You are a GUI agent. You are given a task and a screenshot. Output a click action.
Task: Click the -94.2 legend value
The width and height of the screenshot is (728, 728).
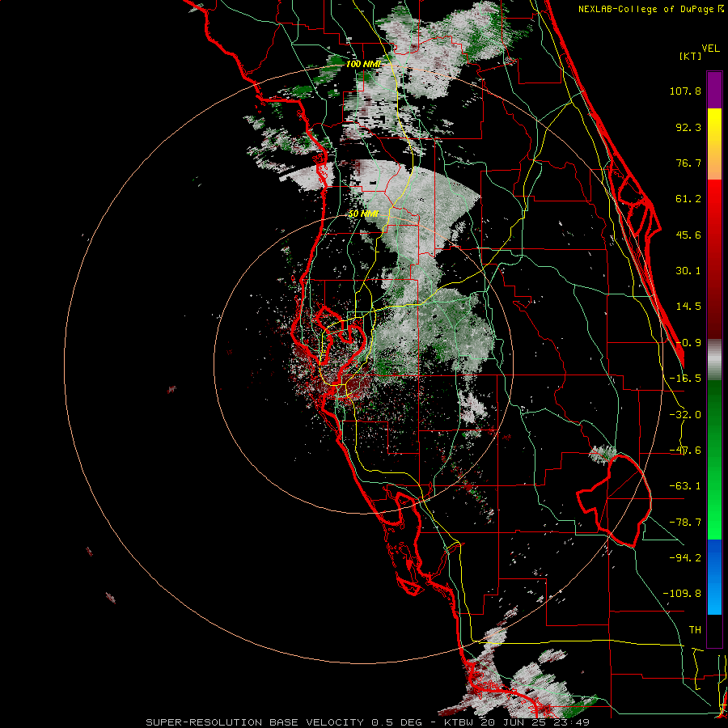click(x=685, y=557)
